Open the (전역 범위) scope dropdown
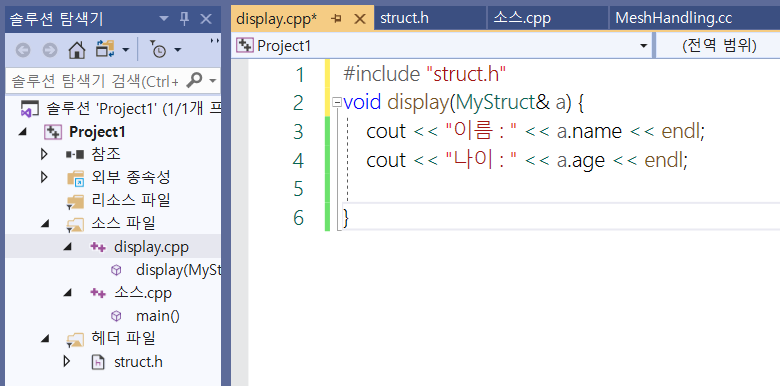Screen dimensions: 780x386 pos(719,46)
